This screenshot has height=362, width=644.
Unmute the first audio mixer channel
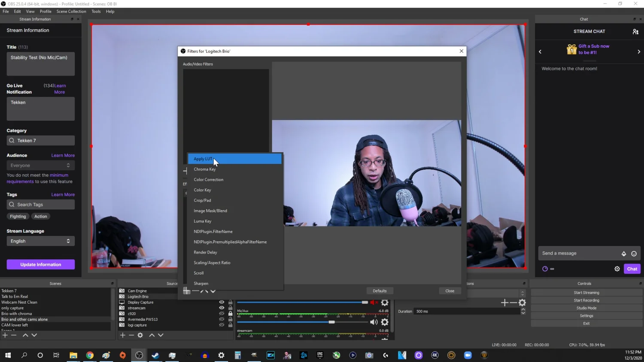[x=373, y=302]
